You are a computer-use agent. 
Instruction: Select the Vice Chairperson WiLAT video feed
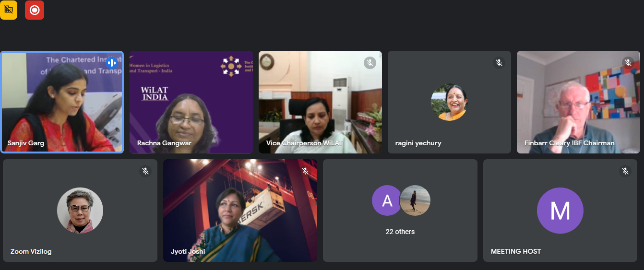coord(320,102)
